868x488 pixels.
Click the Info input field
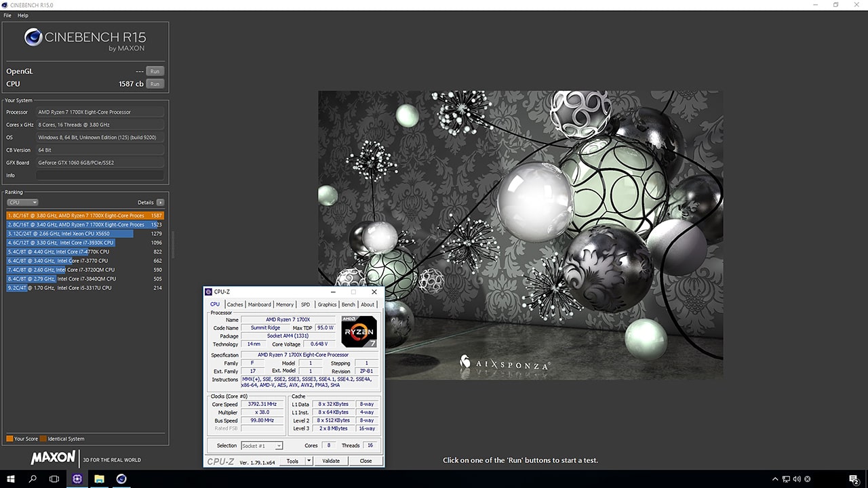[100, 176]
